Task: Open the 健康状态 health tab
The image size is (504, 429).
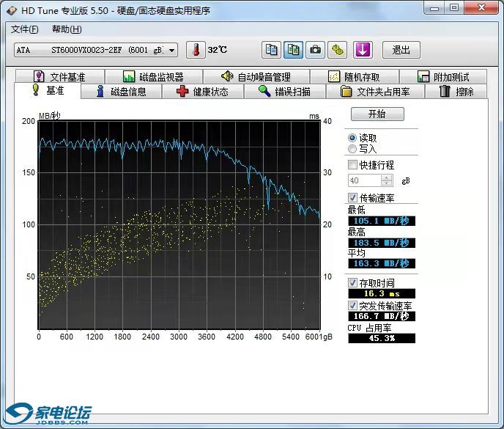Action: click(202, 92)
